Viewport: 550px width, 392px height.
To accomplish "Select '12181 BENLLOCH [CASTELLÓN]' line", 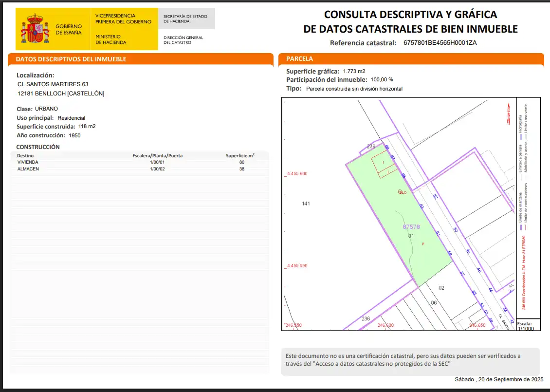I will click(61, 93).
